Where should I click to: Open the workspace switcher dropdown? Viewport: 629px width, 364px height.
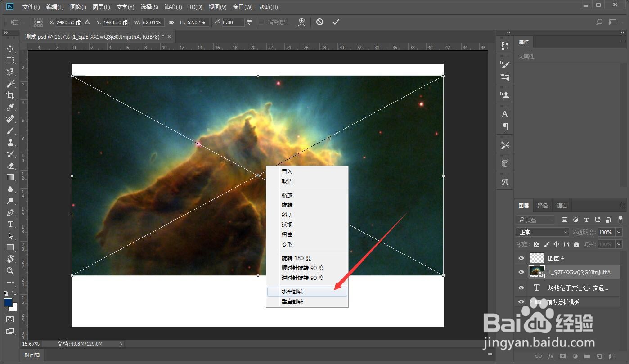point(613,22)
